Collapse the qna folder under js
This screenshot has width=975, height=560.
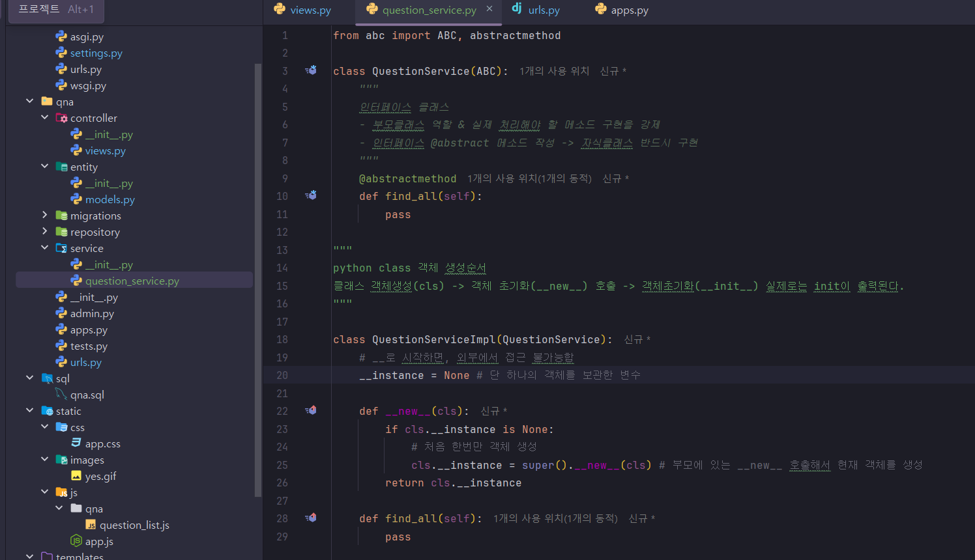[59, 508]
